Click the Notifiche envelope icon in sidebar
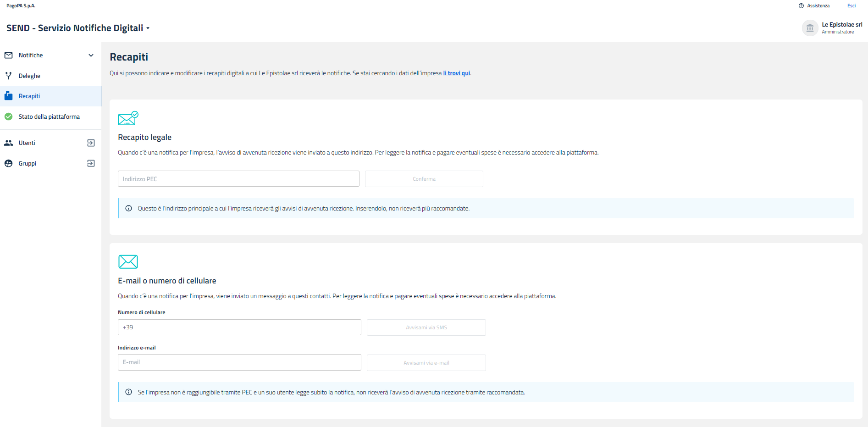The image size is (868, 427). tap(8, 55)
